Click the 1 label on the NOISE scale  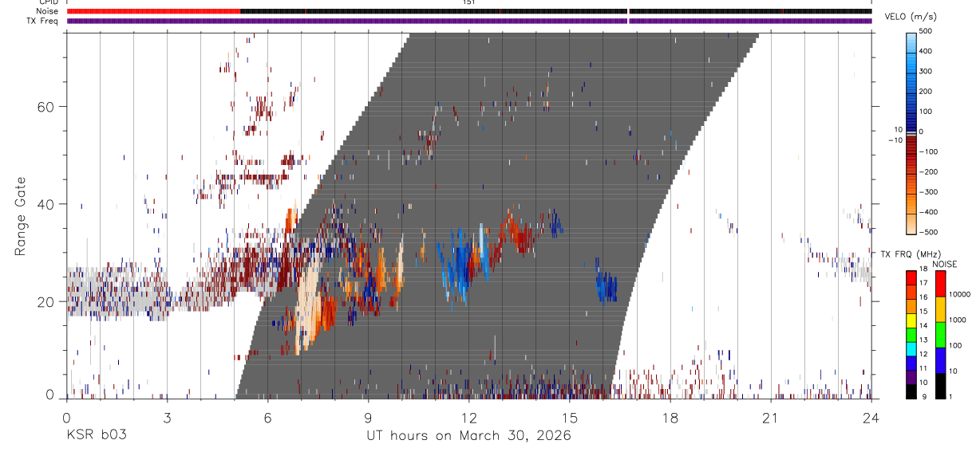(x=951, y=396)
